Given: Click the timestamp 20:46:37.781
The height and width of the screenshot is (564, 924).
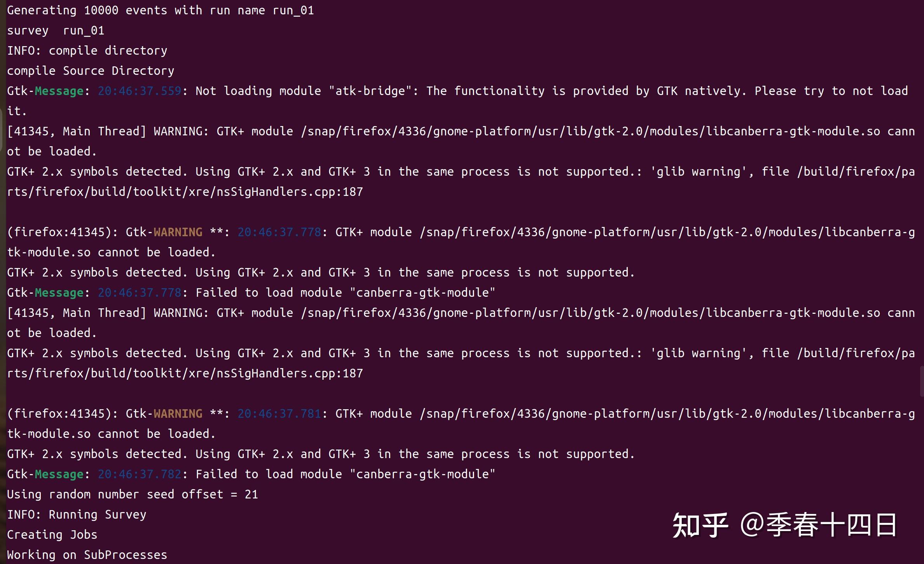Looking at the screenshot, I should tap(279, 414).
